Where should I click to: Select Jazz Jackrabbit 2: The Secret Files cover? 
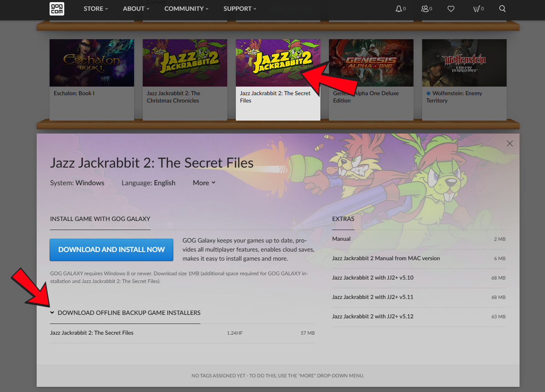pyautogui.click(x=278, y=63)
